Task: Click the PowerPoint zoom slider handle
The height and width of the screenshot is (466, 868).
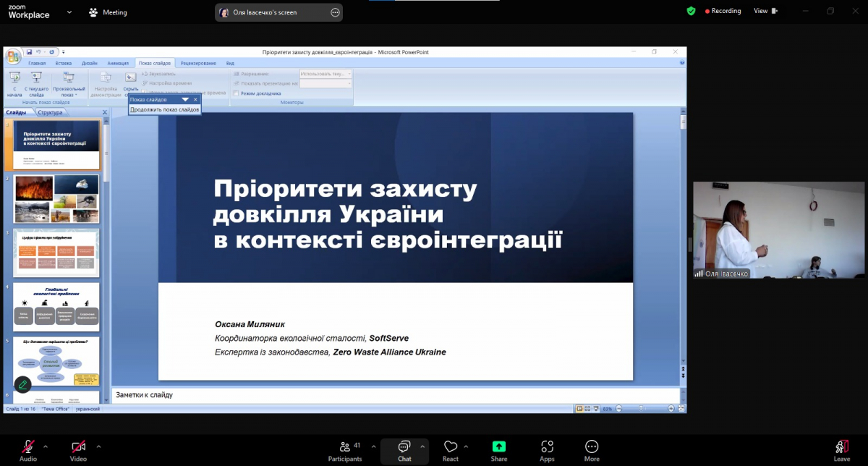Action: (642, 409)
